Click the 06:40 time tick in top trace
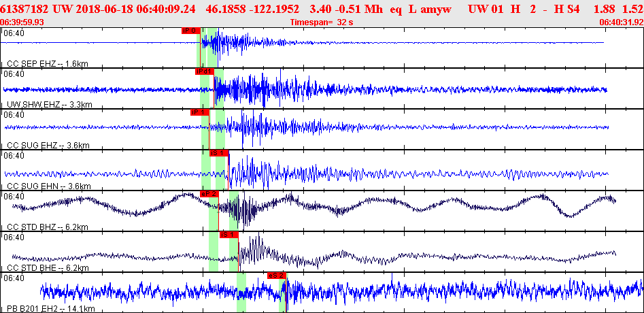This screenshot has width=644, height=313. point(14,33)
